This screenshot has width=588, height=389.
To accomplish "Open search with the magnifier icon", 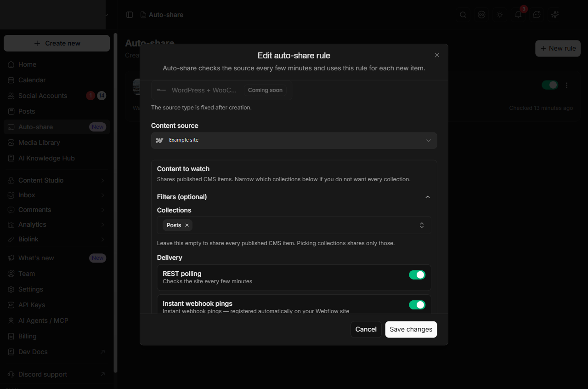I will coord(463,15).
